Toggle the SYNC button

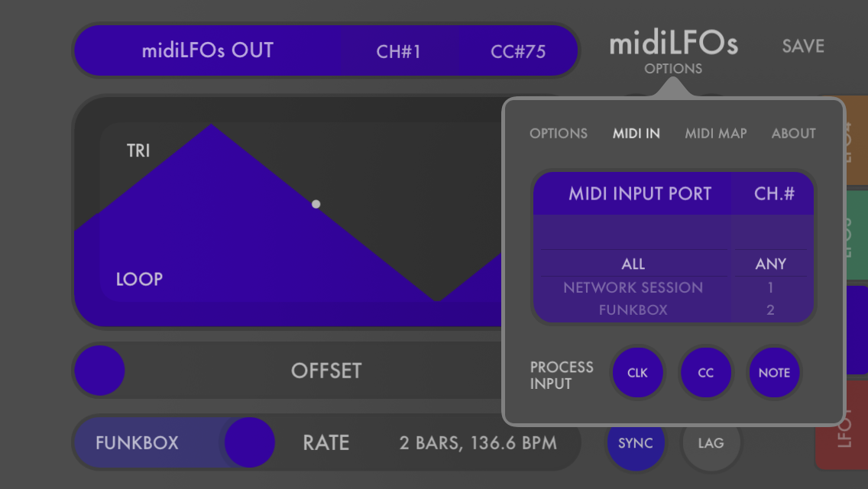[x=636, y=442]
